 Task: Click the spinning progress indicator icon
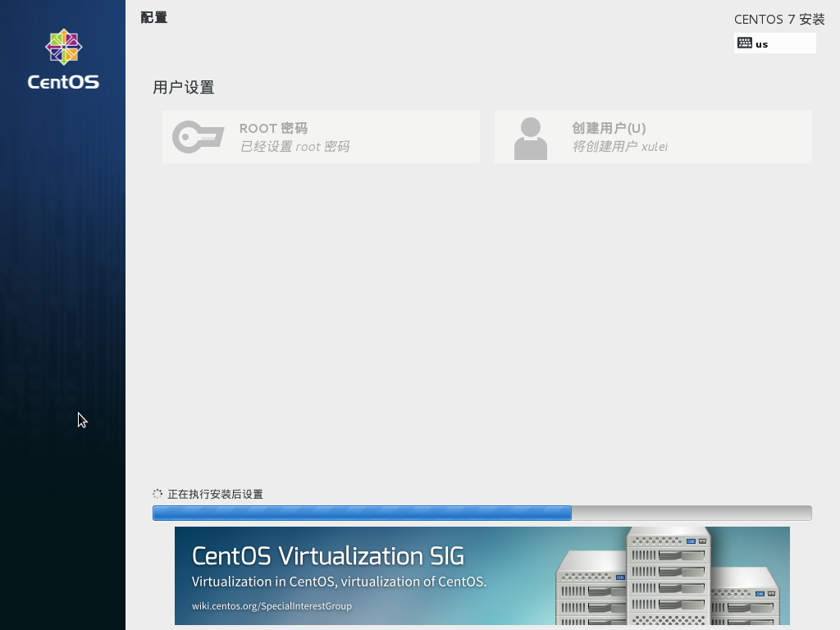(x=157, y=494)
